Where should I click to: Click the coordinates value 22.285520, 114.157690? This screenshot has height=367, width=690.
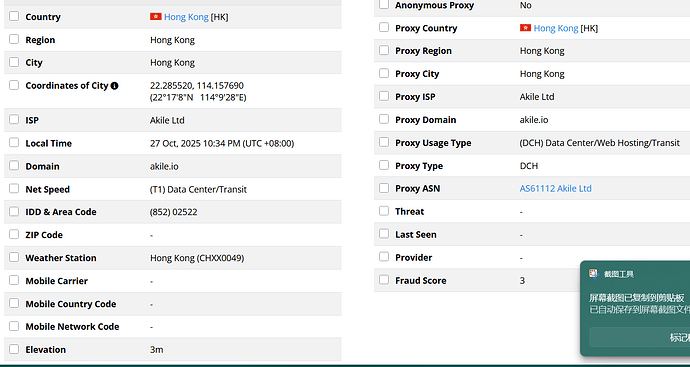click(x=197, y=85)
